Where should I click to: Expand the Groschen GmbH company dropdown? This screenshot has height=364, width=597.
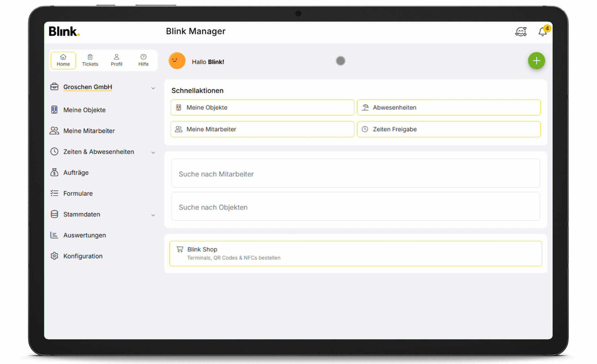tap(153, 88)
